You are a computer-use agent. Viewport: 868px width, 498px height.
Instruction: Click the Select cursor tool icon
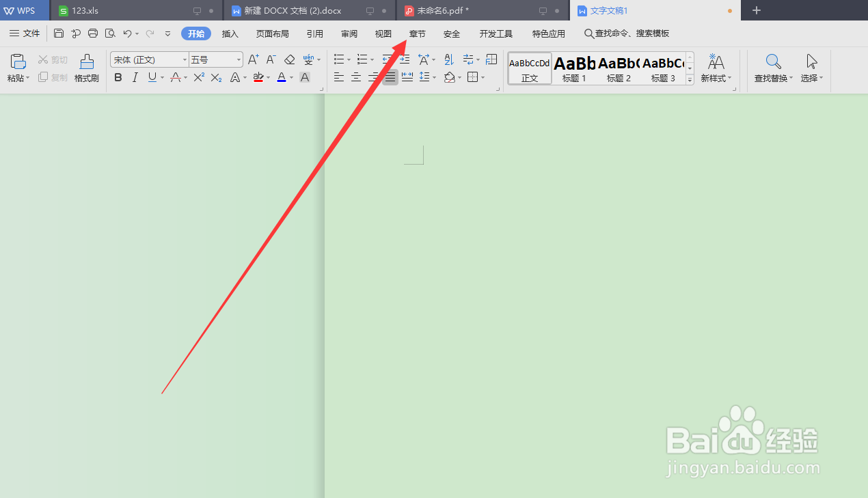pyautogui.click(x=812, y=61)
